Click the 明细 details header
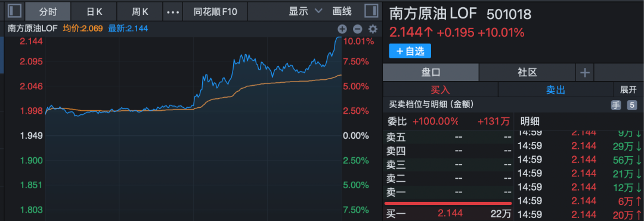Screen dimensions: 644x221 click(x=530, y=122)
